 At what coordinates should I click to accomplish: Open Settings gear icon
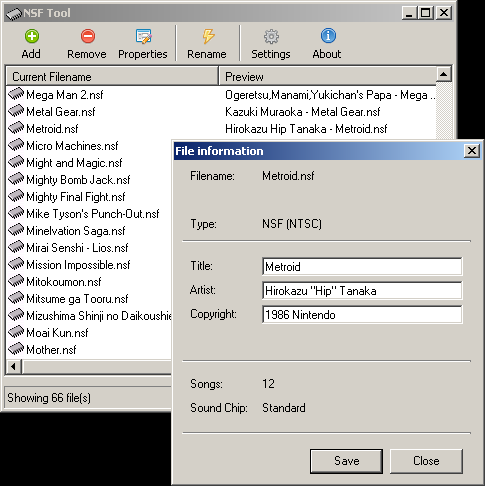pos(271,36)
